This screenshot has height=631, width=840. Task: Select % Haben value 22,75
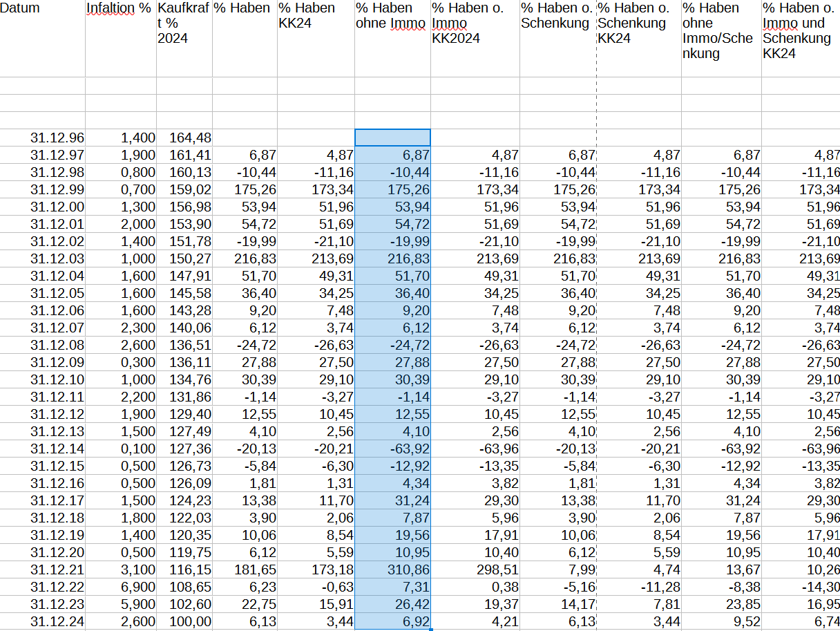245,604
